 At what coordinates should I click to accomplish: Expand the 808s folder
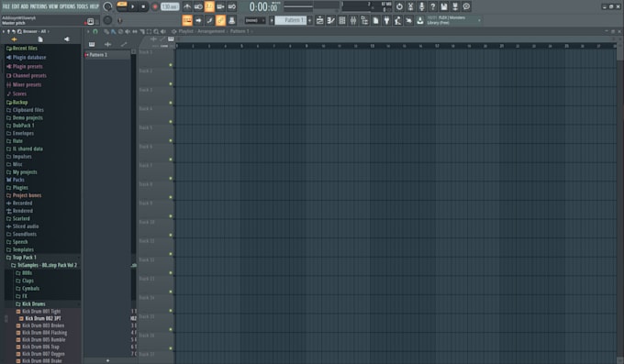pos(27,273)
